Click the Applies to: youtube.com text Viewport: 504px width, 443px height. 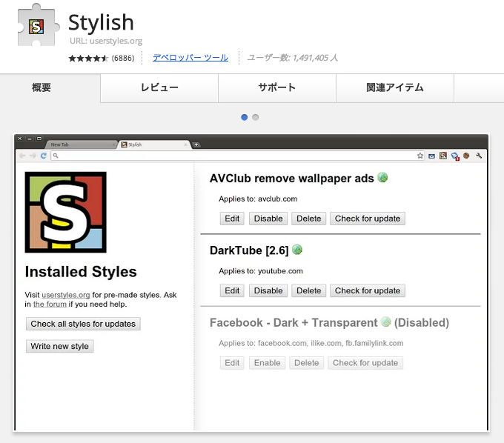tap(261, 271)
